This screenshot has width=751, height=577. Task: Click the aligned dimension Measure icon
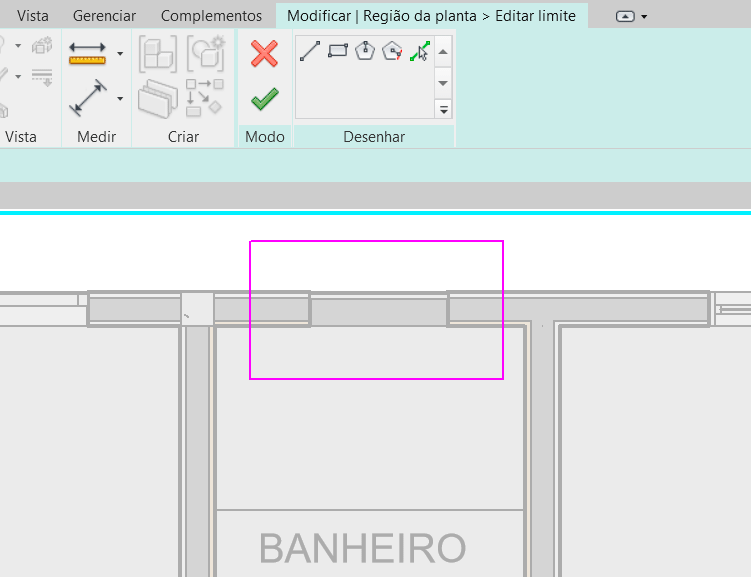88,99
